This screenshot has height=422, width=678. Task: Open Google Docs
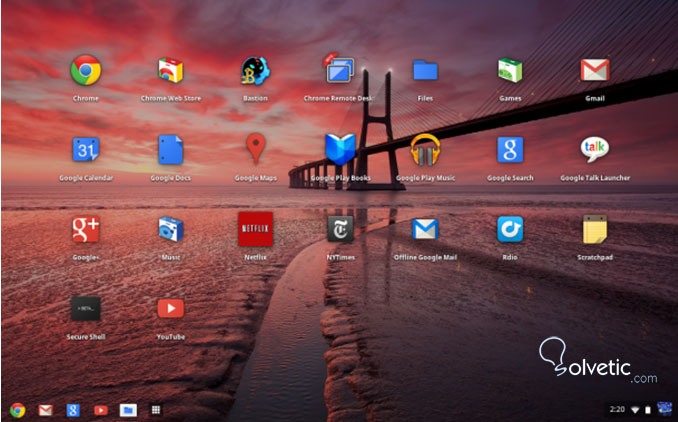click(x=170, y=150)
